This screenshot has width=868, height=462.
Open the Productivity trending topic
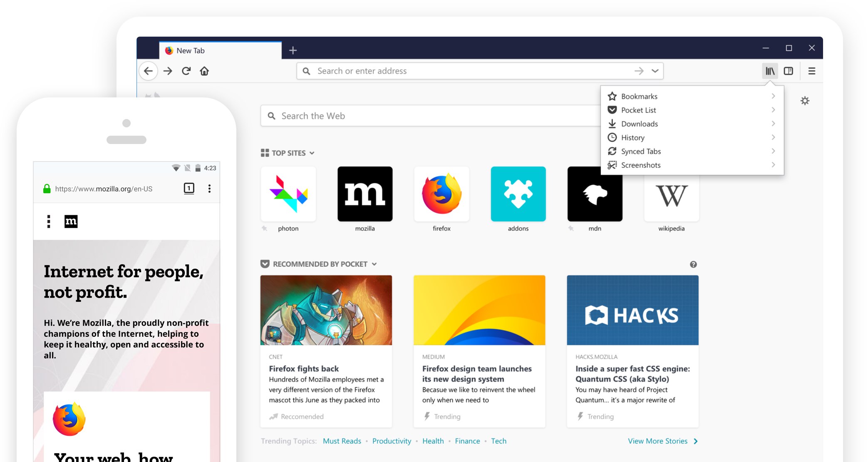pyautogui.click(x=392, y=441)
